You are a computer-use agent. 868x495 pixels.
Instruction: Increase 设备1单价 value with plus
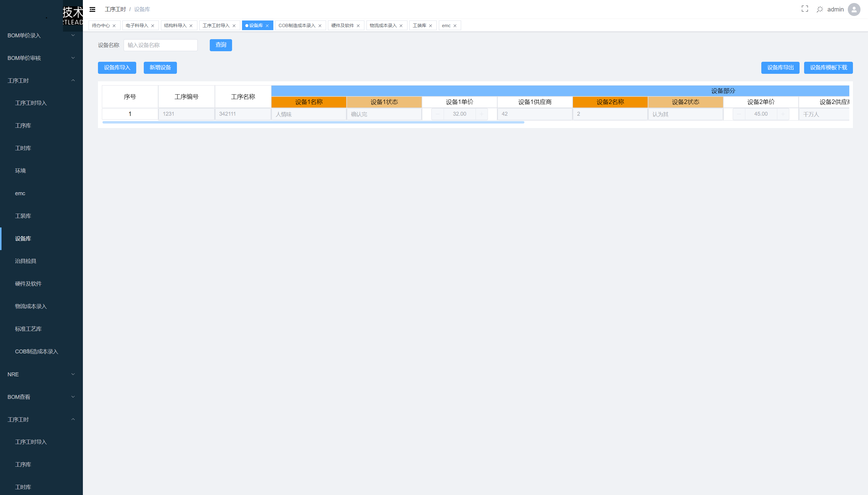pos(481,114)
